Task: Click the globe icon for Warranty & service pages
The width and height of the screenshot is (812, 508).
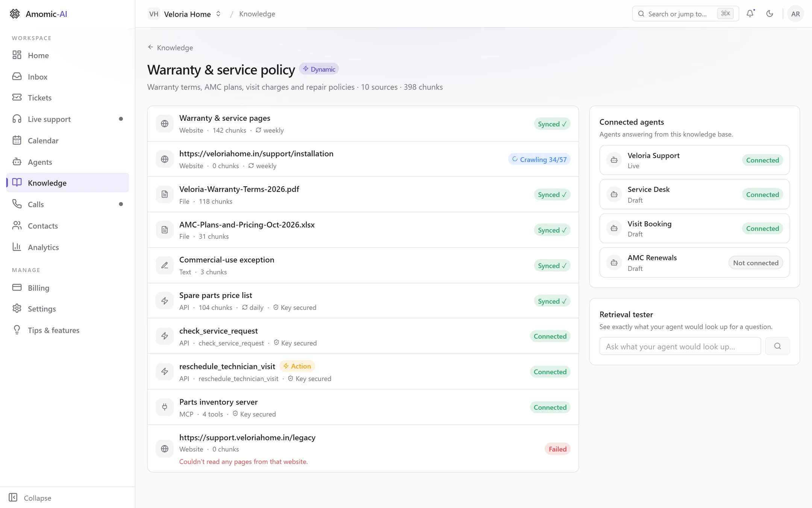Action: pos(165,124)
